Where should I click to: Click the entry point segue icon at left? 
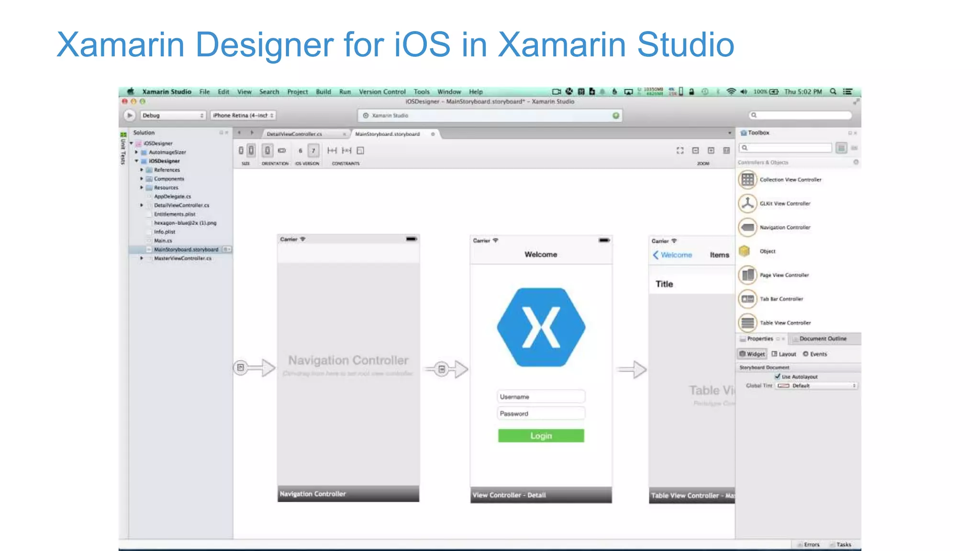pyautogui.click(x=241, y=367)
